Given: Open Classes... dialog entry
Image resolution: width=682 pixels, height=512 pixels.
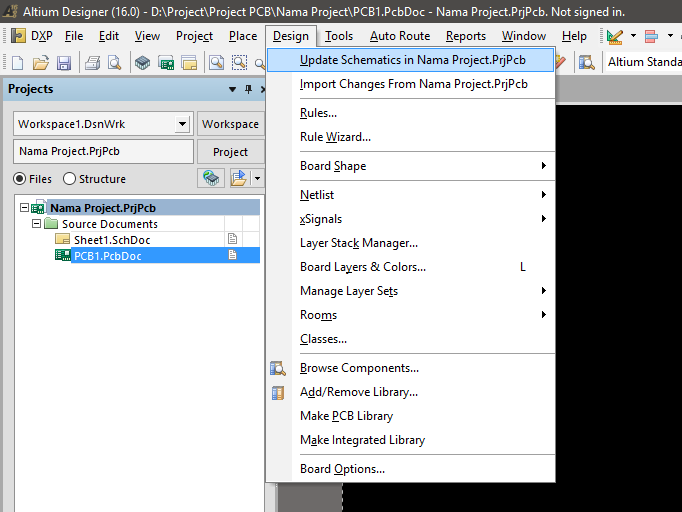Looking at the screenshot, I should click(410, 339).
